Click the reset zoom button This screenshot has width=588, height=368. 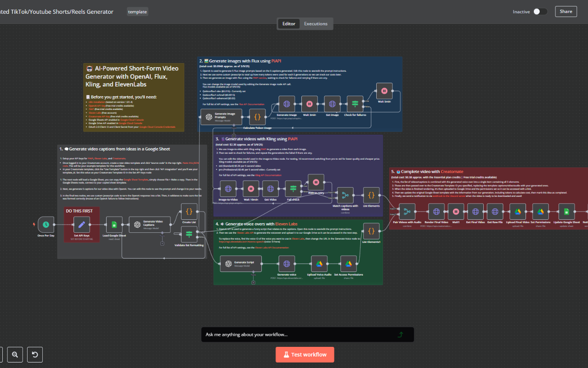pos(35,355)
